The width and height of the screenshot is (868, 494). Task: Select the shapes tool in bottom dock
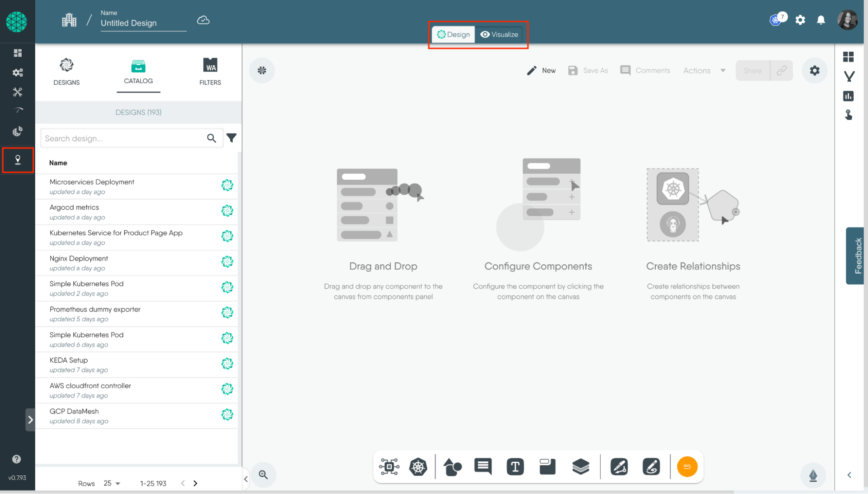click(x=452, y=467)
